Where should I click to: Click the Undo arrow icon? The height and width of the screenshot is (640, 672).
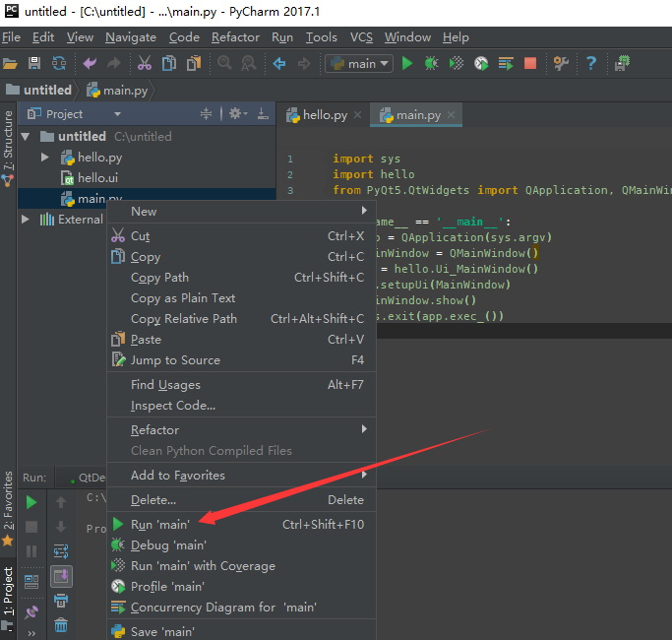[90, 64]
